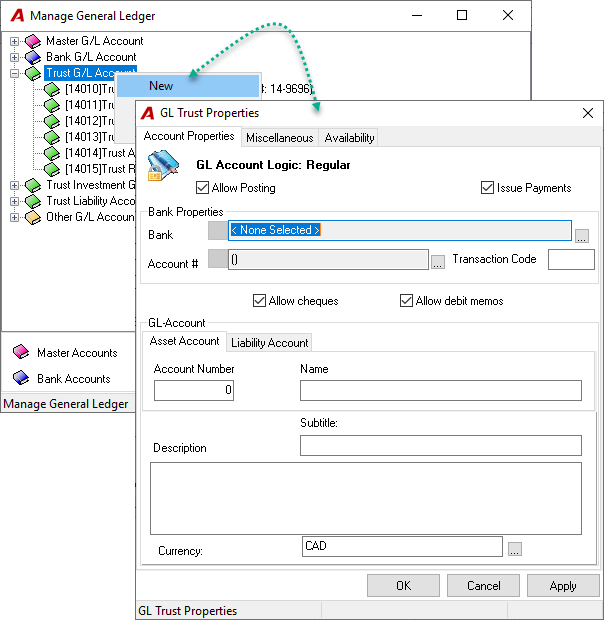The width and height of the screenshot is (604, 620).
Task: Click the blue Bank G/L Account book icon
Action: (x=33, y=57)
